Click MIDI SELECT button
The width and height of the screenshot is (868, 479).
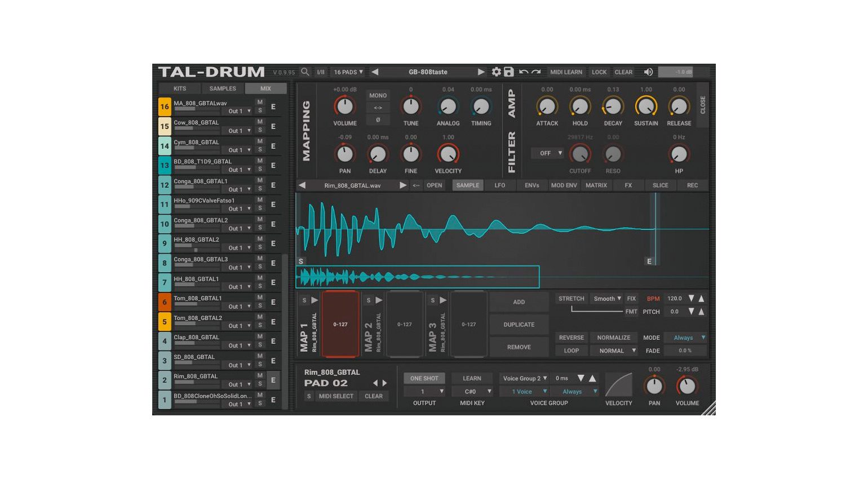coord(336,396)
